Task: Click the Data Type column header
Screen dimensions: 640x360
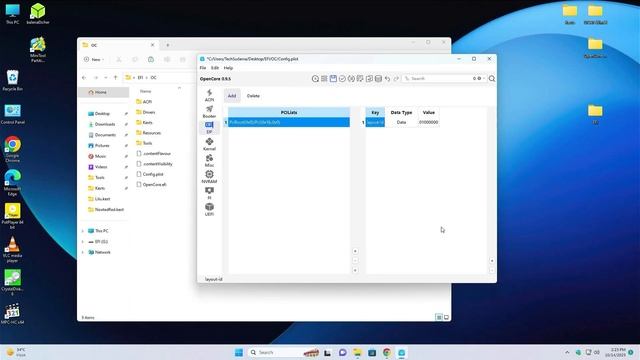Action: pyautogui.click(x=401, y=112)
